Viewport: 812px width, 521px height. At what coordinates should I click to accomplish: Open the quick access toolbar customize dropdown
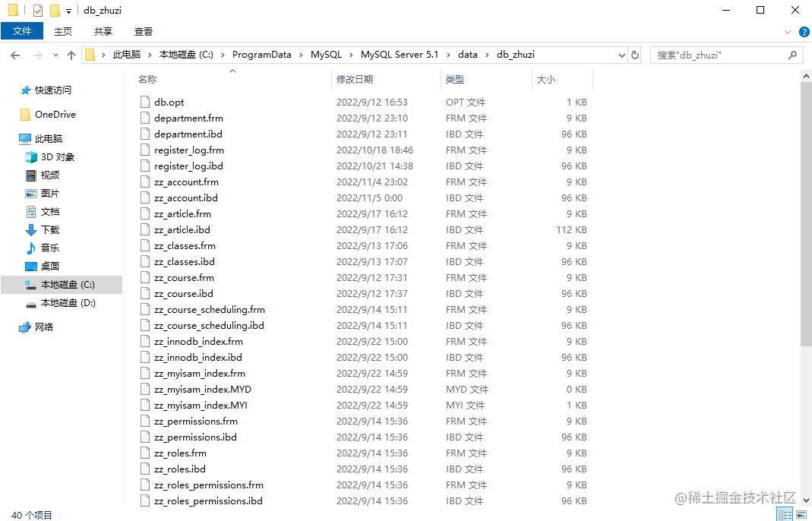pos(68,11)
